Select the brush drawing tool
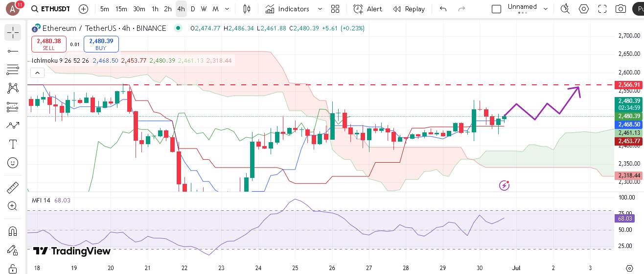 point(13,125)
